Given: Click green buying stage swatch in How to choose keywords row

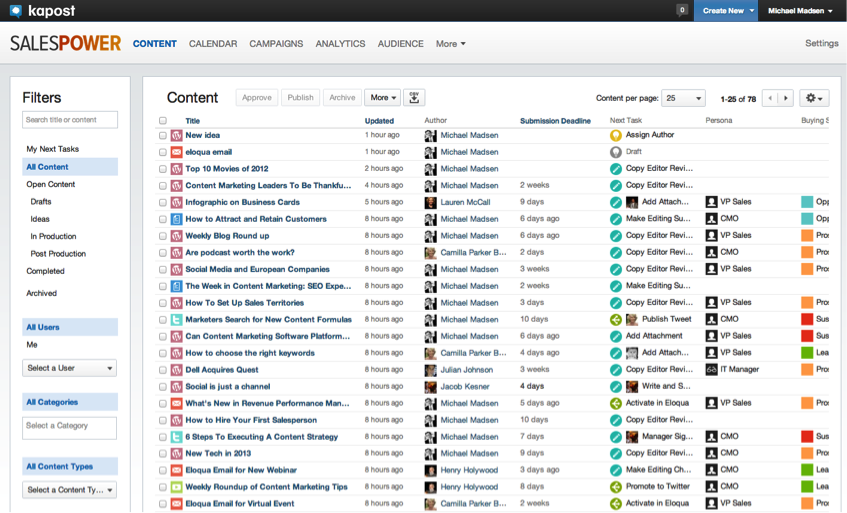Looking at the screenshot, I should [807, 353].
